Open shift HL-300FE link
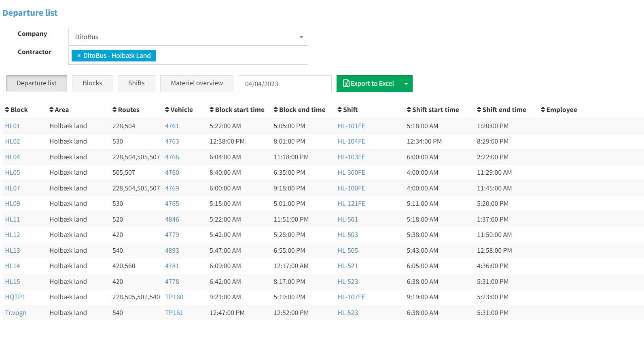The height and width of the screenshot is (353, 644). coord(352,173)
